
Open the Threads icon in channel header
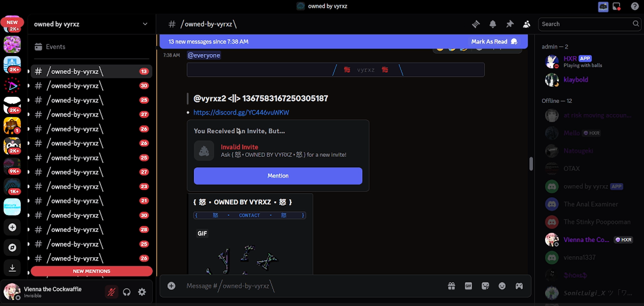coord(476,24)
